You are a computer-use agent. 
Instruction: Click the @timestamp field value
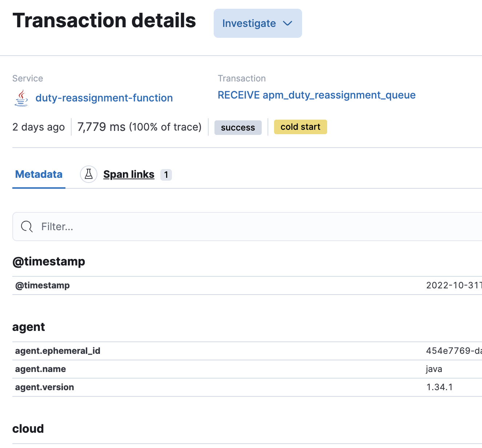click(x=453, y=285)
